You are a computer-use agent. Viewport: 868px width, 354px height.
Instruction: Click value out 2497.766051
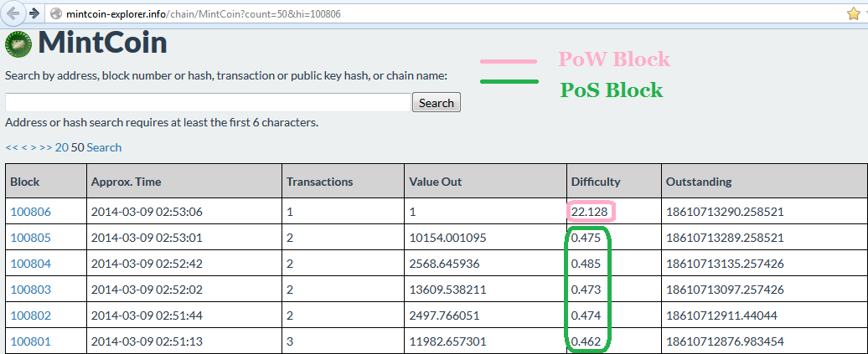(444, 316)
